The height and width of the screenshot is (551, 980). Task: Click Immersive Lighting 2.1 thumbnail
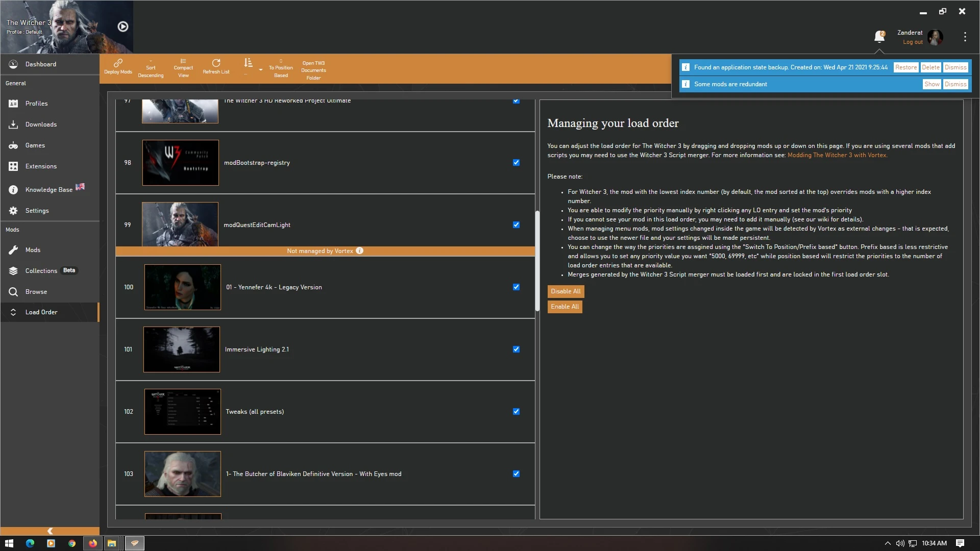(182, 349)
